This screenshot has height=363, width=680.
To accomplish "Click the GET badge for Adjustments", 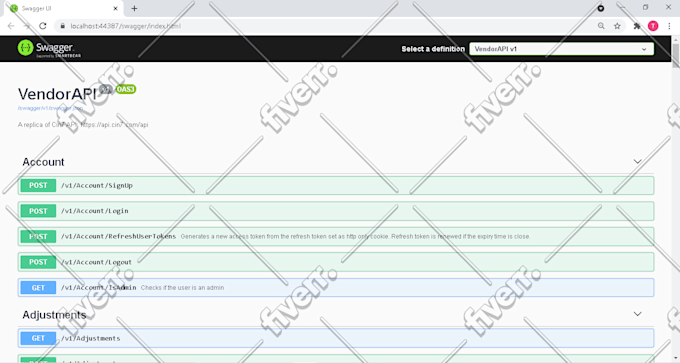I will [x=38, y=338].
